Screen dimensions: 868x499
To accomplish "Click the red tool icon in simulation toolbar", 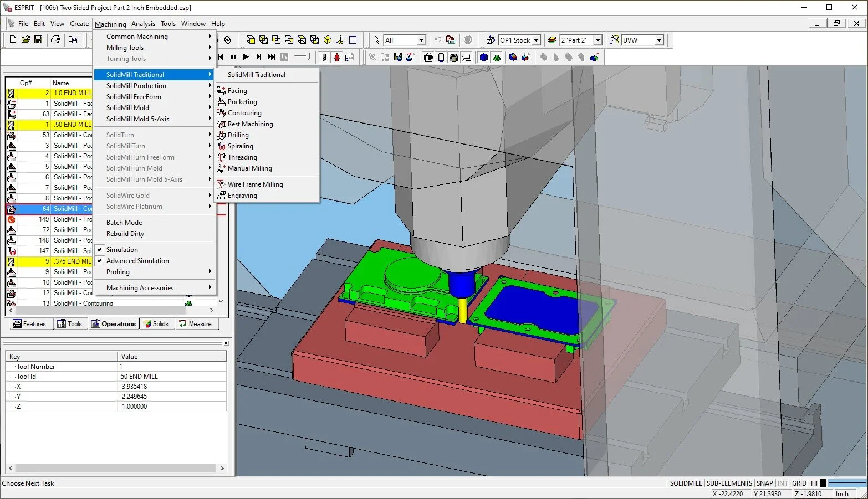I will click(x=337, y=57).
